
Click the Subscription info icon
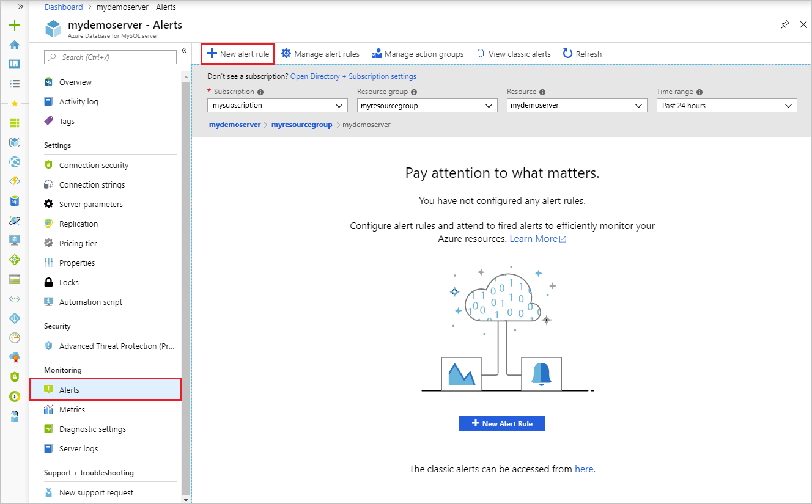260,92
